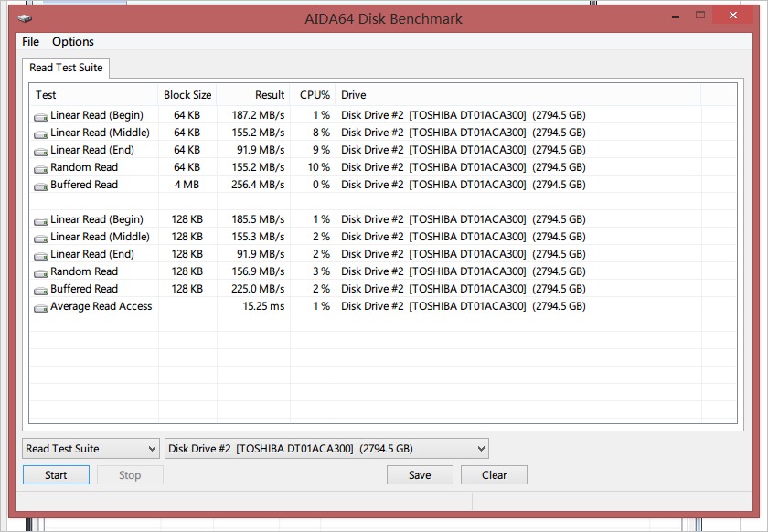Select the 155.2 MB/s Linear Read (Middle) result
This screenshot has height=532, width=768.
(258, 133)
